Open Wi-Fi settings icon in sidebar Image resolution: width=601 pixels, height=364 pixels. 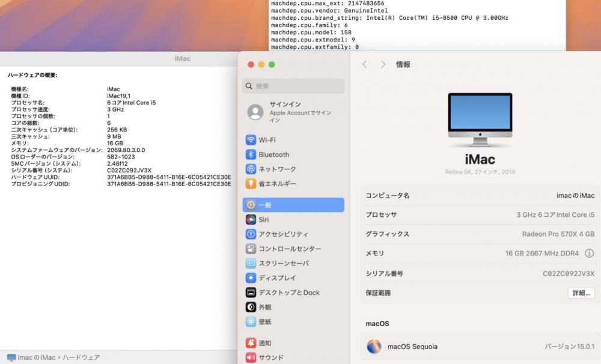251,140
